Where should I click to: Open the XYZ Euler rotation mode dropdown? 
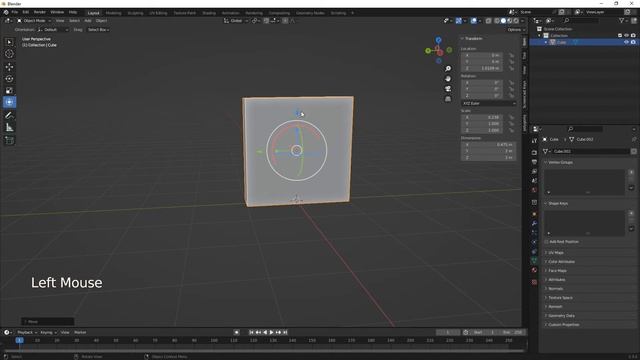pos(489,103)
